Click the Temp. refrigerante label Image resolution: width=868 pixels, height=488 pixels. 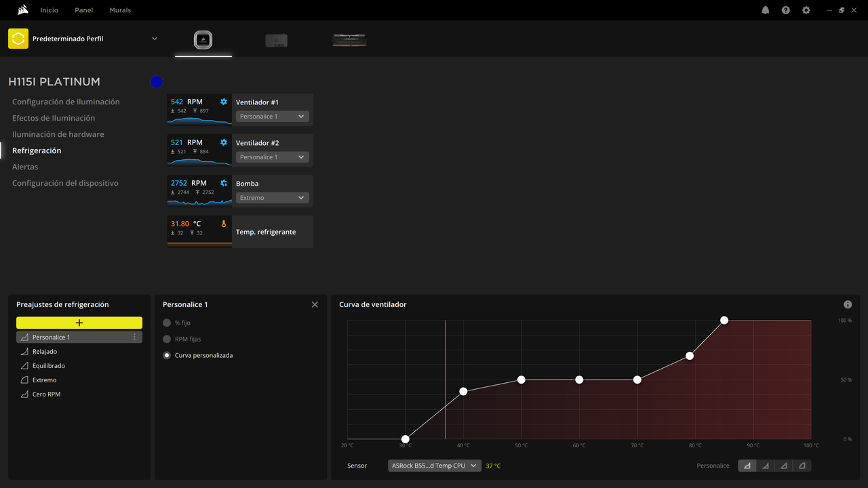click(266, 232)
